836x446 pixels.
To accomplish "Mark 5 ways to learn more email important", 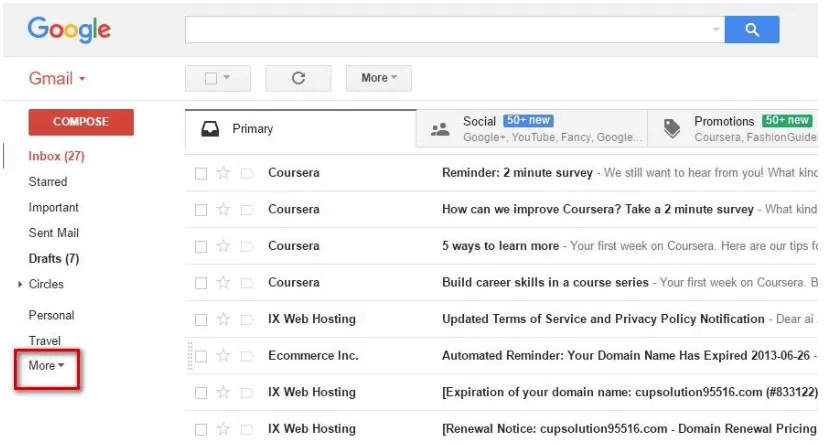I will [x=247, y=247].
